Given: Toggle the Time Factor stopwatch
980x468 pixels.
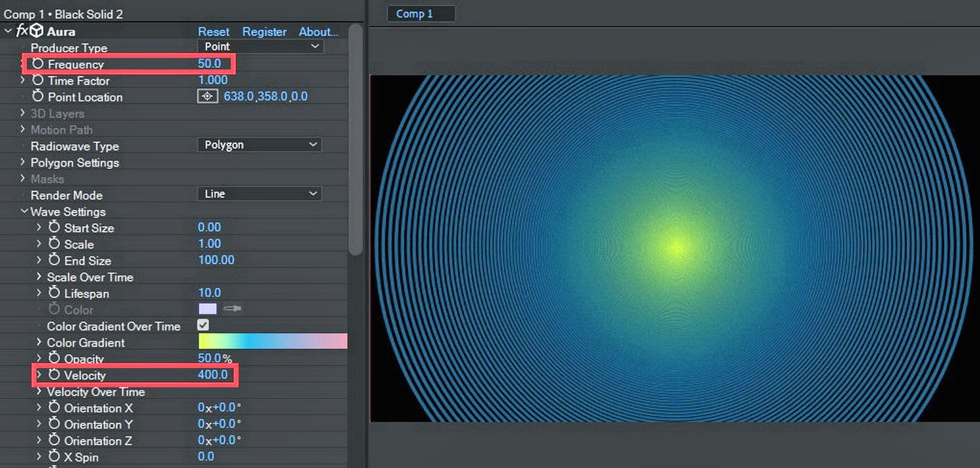Looking at the screenshot, I should 38,80.
